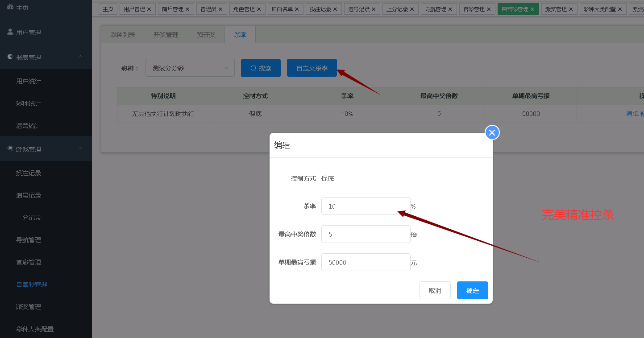The width and height of the screenshot is (644, 338).
Task: Switch to the 开奖管理 tab
Action: pos(166,35)
